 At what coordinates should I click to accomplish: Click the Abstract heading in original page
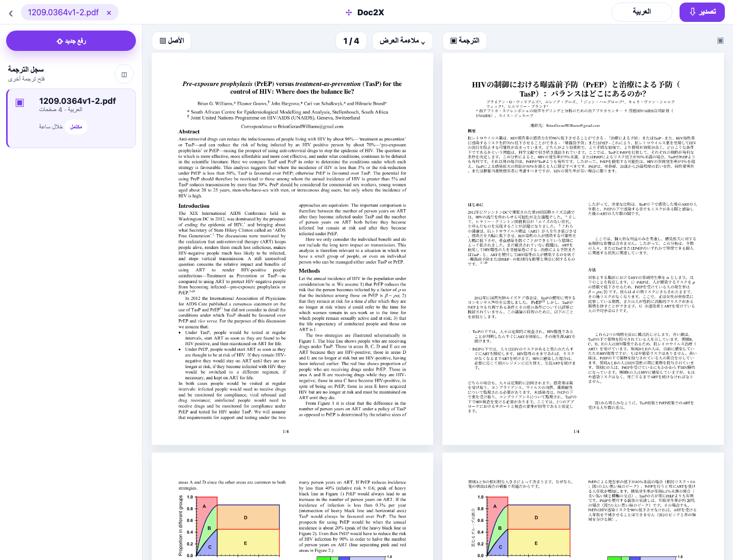(189, 131)
